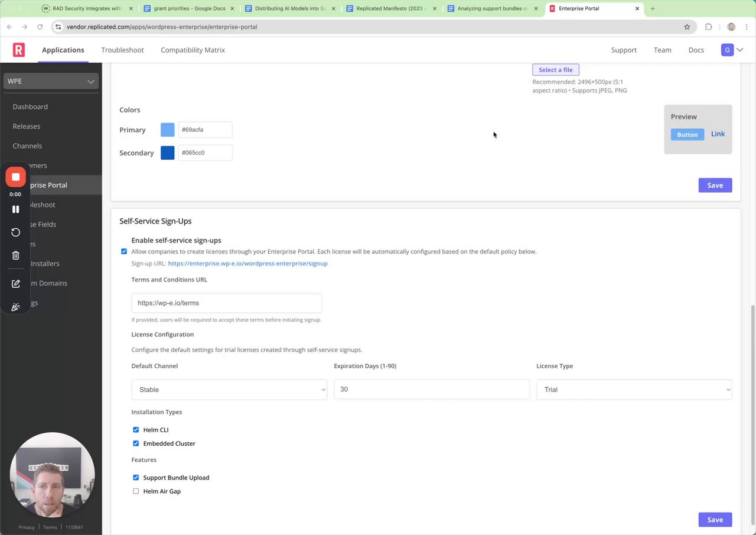Switch to Analyzing support bundles tab
Screen dimensions: 756x535
(x=494, y=9)
